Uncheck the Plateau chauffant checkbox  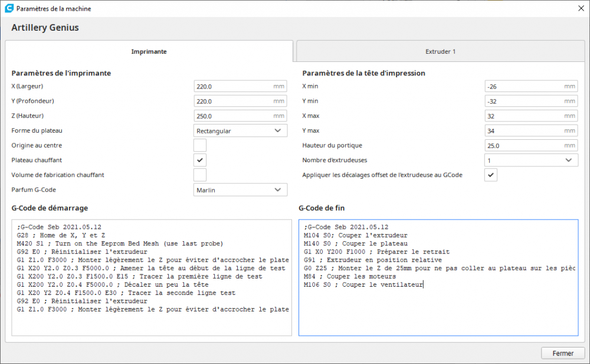click(x=200, y=160)
